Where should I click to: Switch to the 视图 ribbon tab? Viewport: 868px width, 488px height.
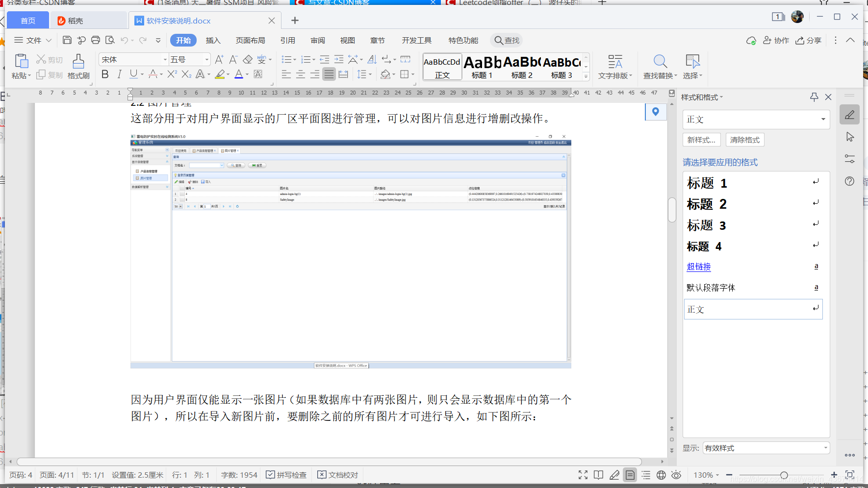point(348,40)
